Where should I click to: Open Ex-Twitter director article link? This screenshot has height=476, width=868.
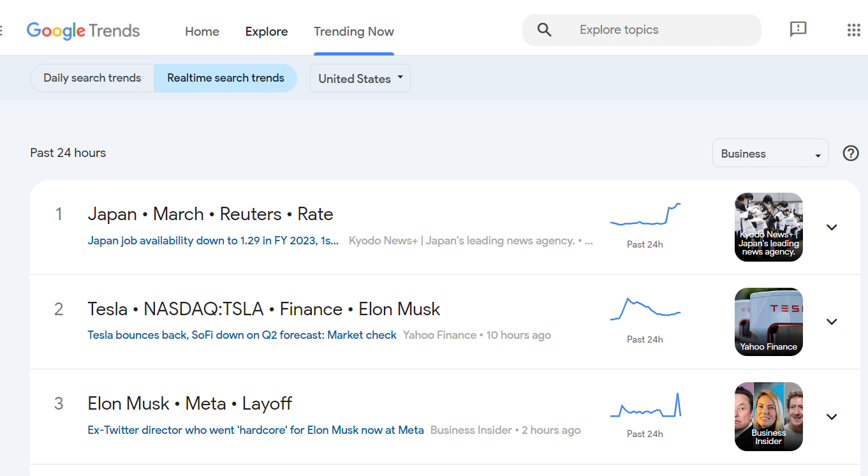coord(256,430)
